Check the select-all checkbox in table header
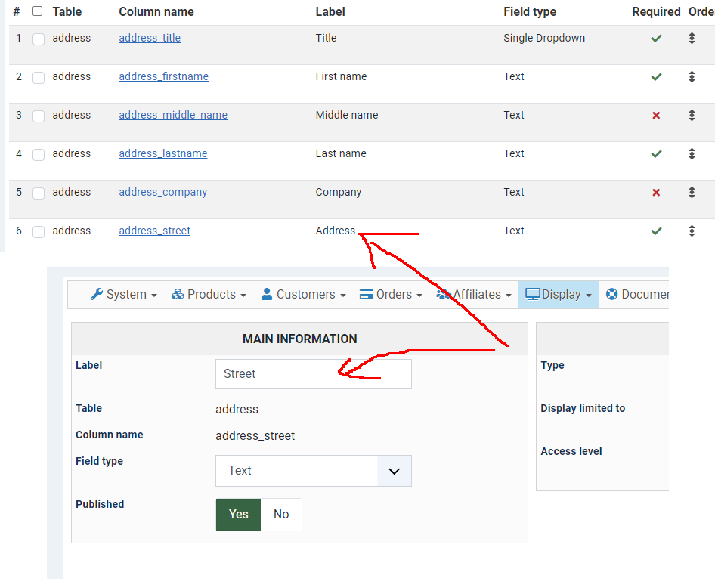Viewport: 715px width, 588px height. (x=37, y=11)
